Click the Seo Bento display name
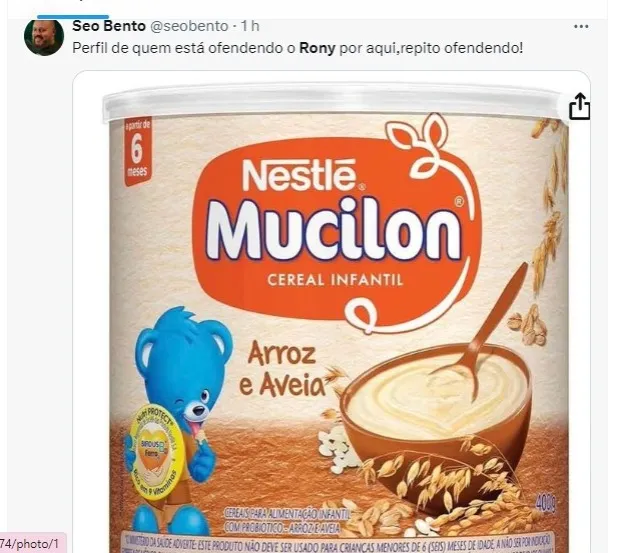This screenshot has width=619, height=553. pos(109,26)
